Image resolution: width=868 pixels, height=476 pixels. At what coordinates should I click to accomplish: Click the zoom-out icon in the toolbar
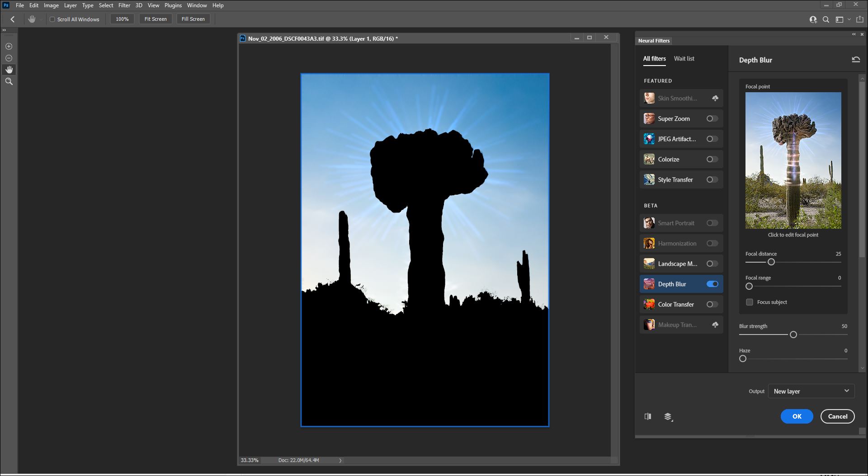[x=9, y=58]
